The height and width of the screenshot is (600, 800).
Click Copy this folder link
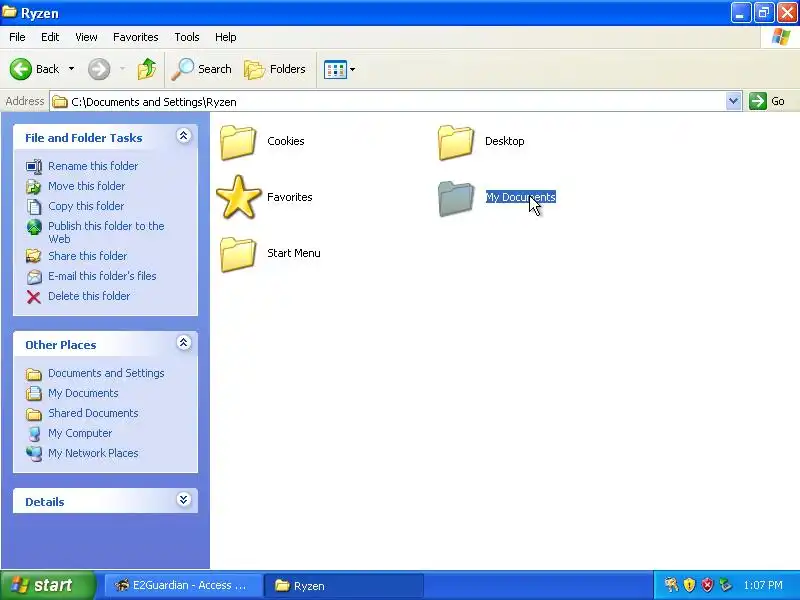point(86,206)
